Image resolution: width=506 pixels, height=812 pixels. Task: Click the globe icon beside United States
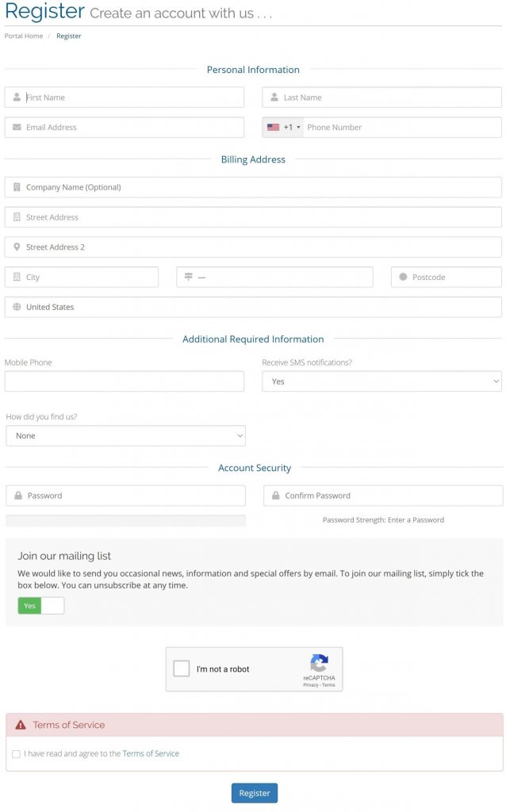pyautogui.click(x=17, y=307)
